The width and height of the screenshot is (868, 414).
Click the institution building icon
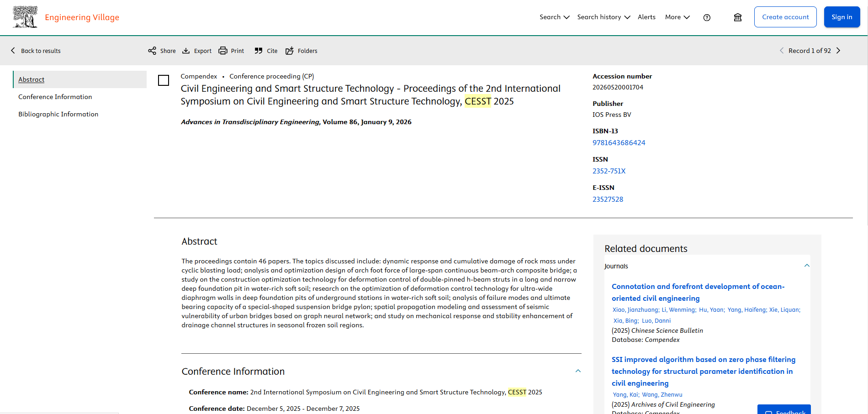coord(738,17)
